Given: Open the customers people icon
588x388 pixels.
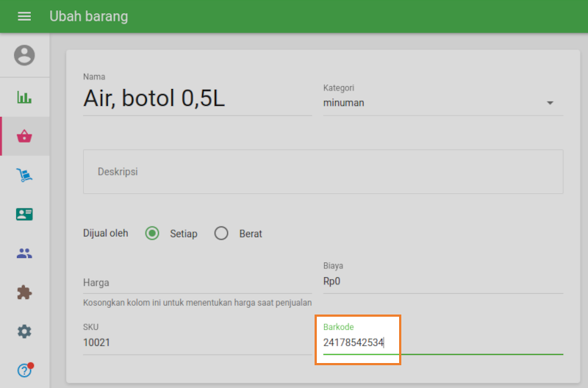Looking at the screenshot, I should (24, 254).
